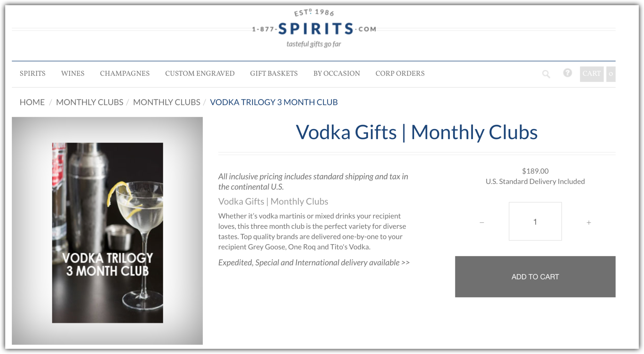This screenshot has height=354, width=644.
Task: Go to HOME via breadcrumb
Action: coord(32,102)
